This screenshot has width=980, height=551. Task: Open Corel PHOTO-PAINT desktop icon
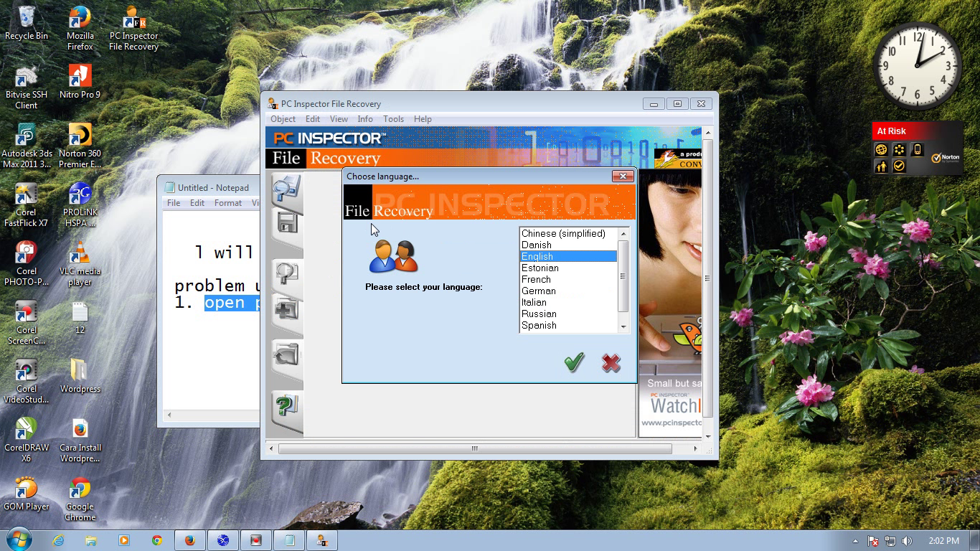point(27,264)
